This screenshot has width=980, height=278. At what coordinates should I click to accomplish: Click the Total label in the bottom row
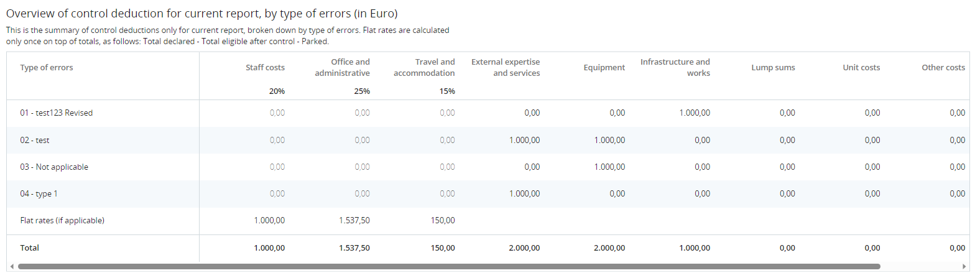coord(29,248)
